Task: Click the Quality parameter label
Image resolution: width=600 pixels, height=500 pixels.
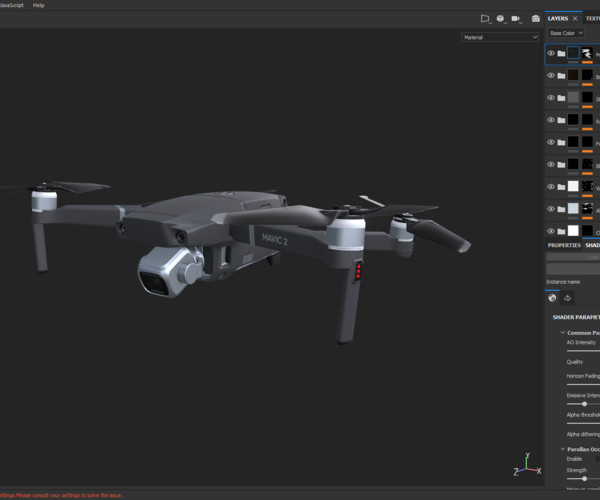Action: point(575,362)
